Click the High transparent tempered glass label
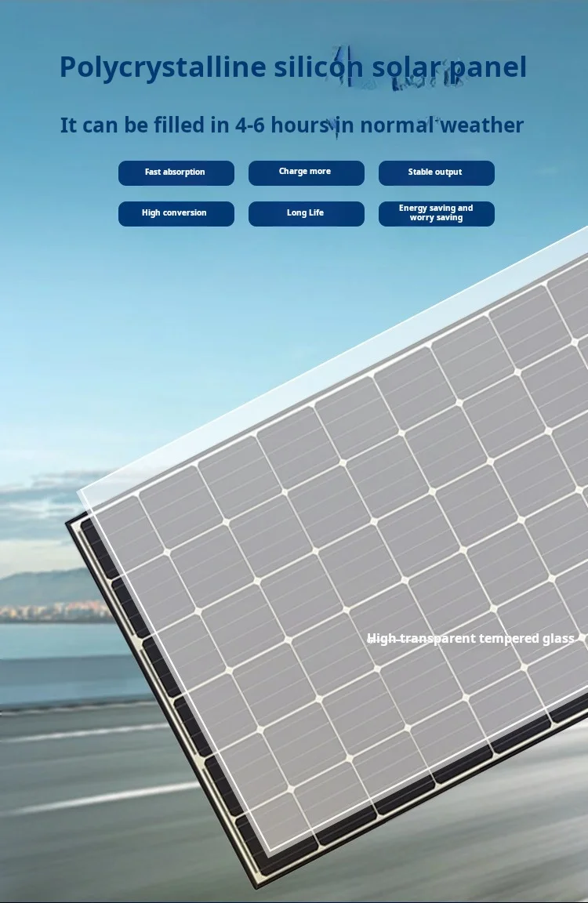 pyautogui.click(x=470, y=638)
